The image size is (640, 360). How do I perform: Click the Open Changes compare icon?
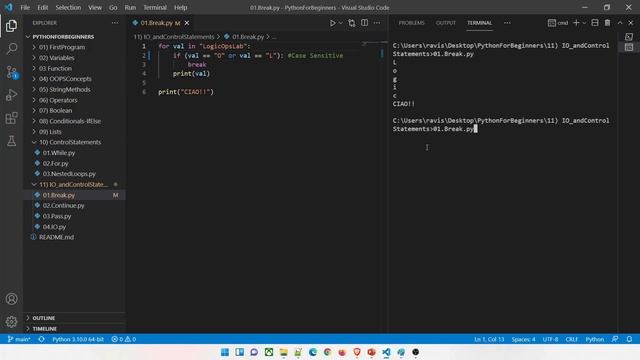point(352,23)
